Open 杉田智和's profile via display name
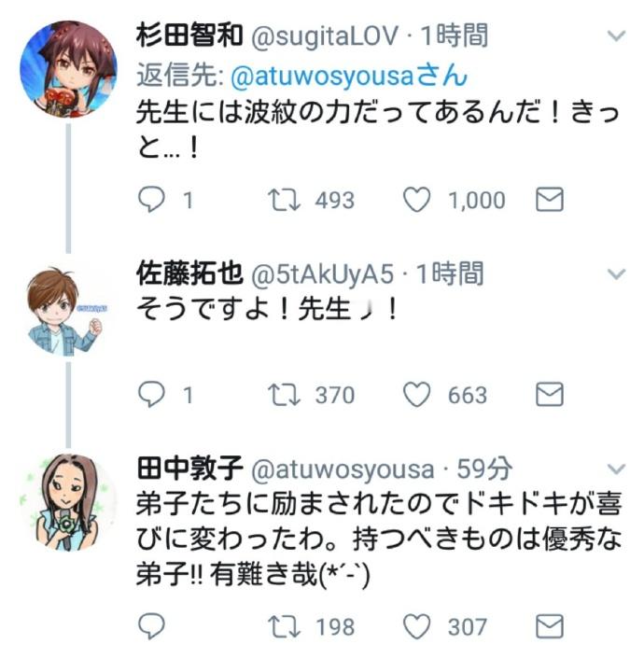The width and height of the screenshot is (644, 658). click(x=189, y=35)
